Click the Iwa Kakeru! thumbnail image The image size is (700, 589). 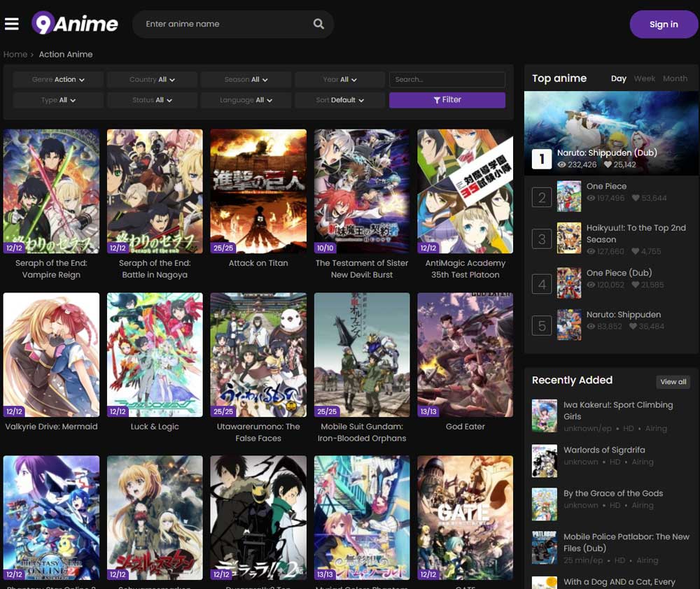[x=544, y=416]
